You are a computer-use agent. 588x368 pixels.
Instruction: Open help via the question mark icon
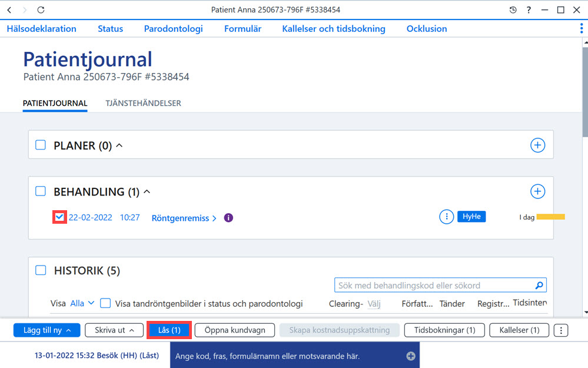(x=529, y=10)
